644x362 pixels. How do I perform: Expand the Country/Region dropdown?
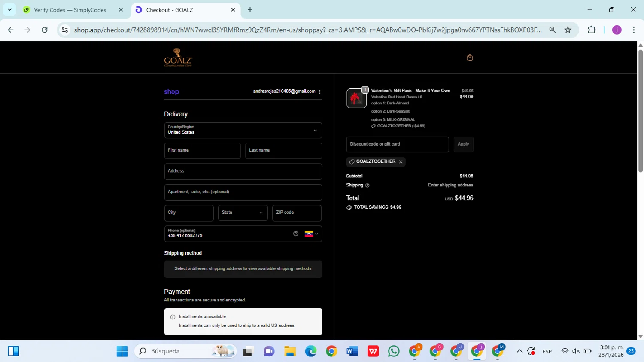tap(243, 130)
